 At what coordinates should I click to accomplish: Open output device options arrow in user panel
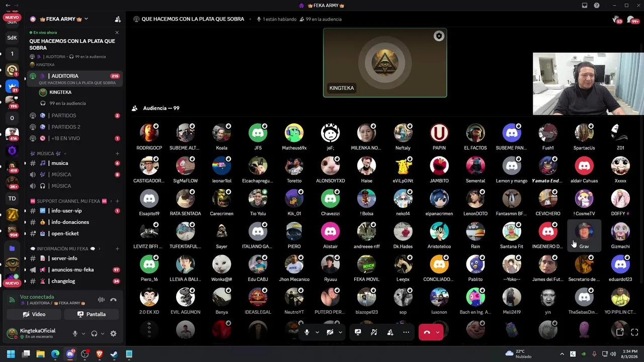tap(103, 333)
